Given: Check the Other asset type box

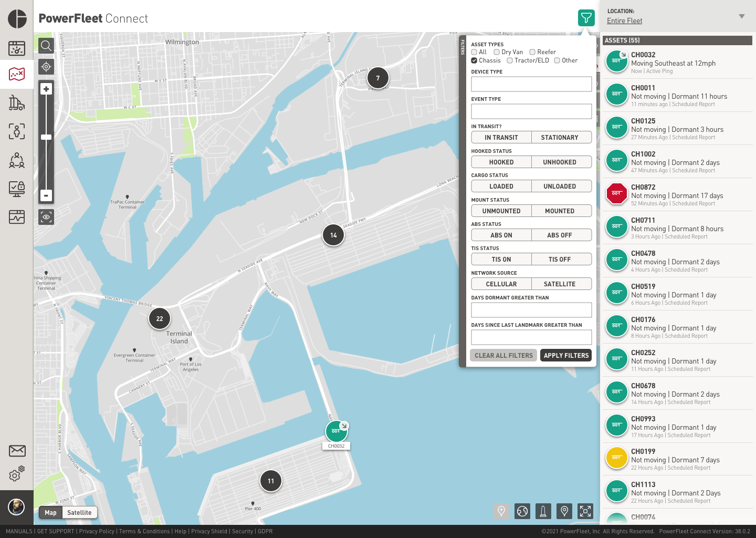Looking at the screenshot, I should (x=557, y=60).
